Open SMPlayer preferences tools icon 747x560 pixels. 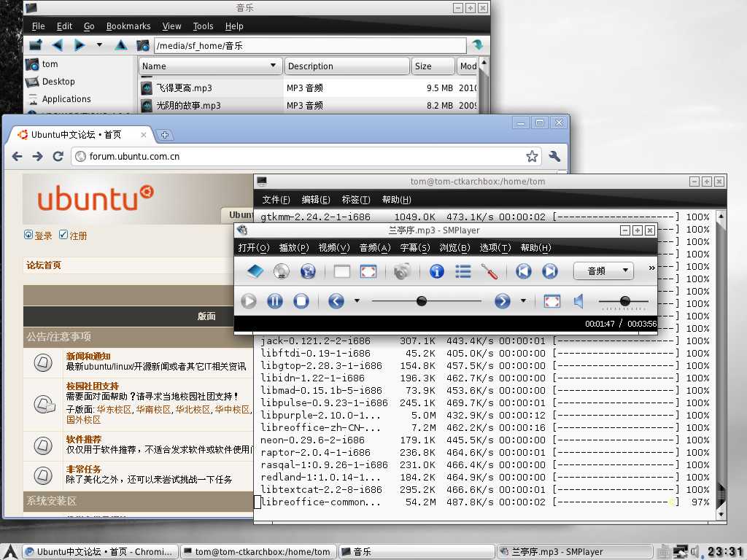[489, 271]
